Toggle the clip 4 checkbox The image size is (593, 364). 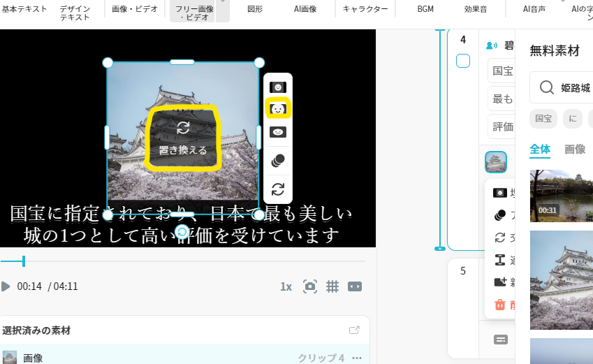463,61
